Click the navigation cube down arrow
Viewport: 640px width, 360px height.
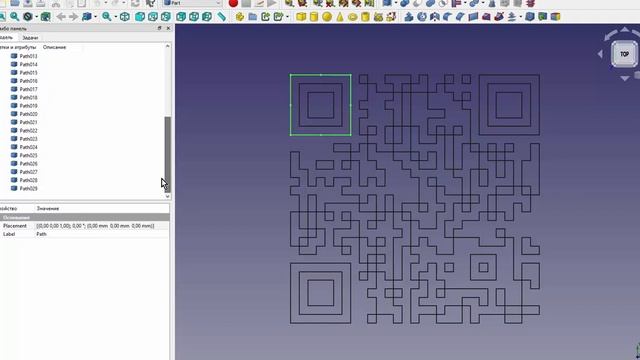point(625,78)
